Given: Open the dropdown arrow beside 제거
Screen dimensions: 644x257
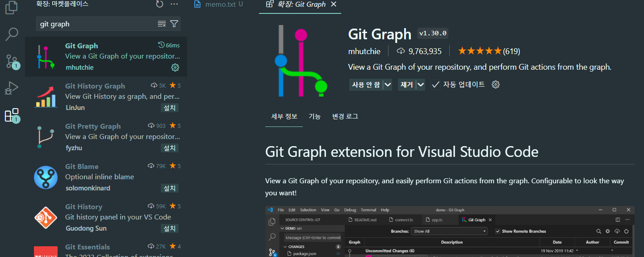Looking at the screenshot, I should pyautogui.click(x=420, y=84).
